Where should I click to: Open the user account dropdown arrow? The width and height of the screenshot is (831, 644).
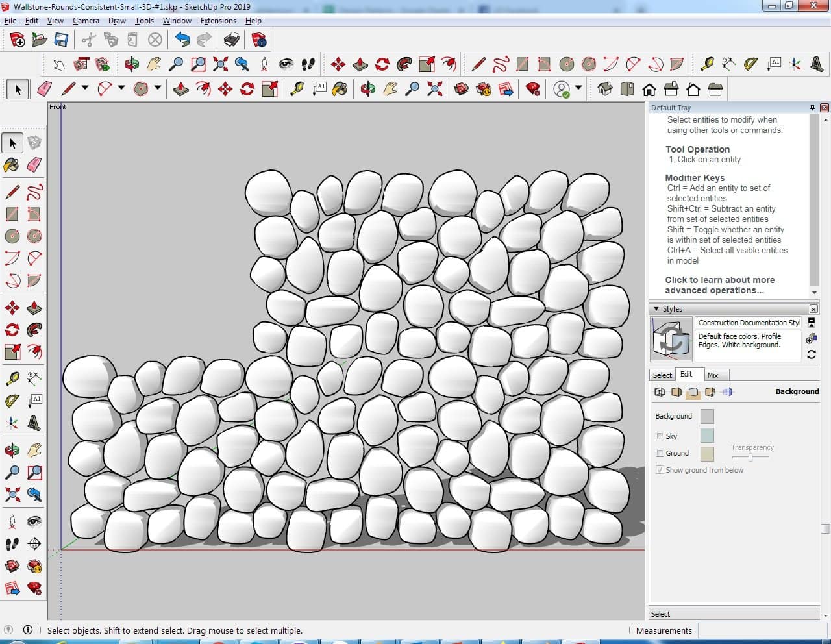tap(578, 88)
